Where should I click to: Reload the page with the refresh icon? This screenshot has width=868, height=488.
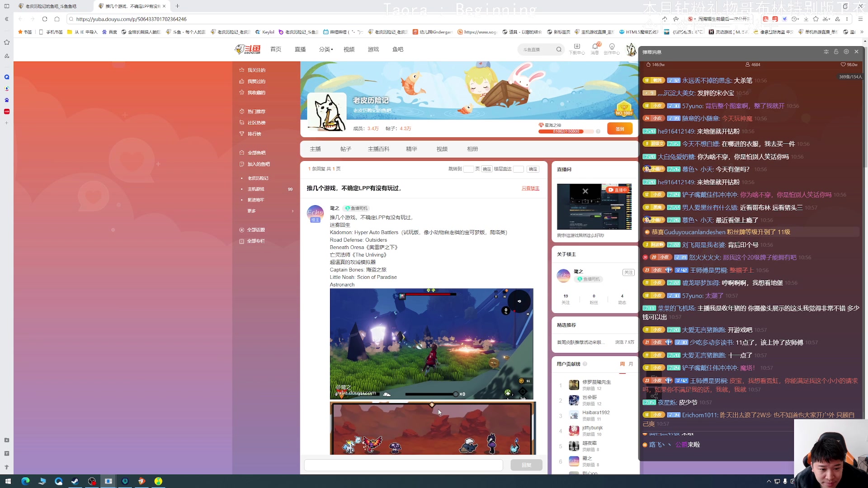click(44, 19)
